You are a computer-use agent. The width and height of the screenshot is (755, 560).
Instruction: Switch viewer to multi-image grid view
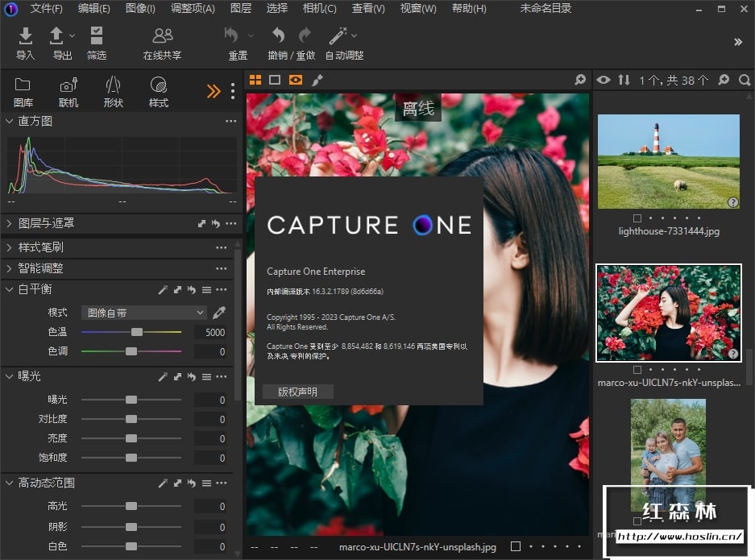pos(255,80)
